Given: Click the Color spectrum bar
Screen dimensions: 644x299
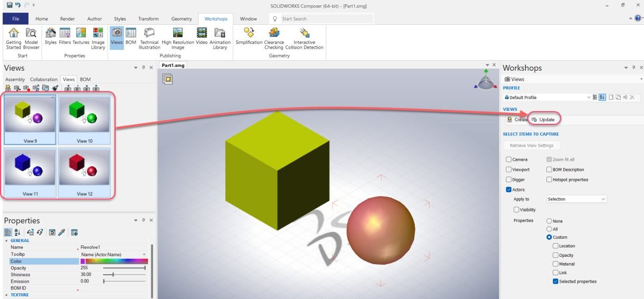Looking at the screenshot, I should pos(117,261).
